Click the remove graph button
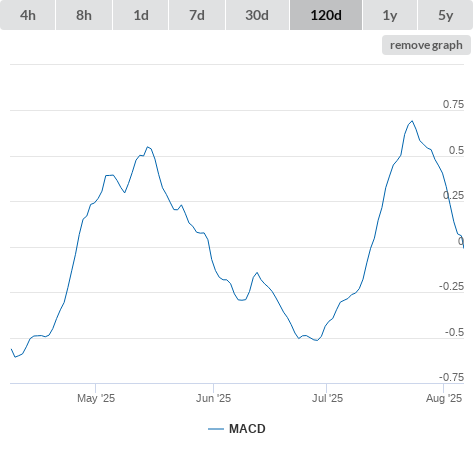This screenshot has height=455, width=474. coord(426,45)
